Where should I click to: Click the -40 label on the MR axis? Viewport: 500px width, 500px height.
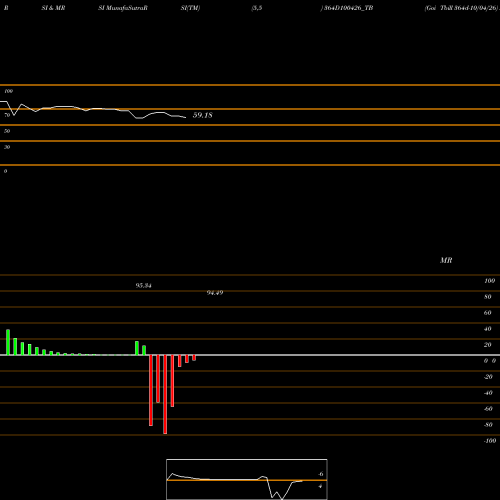(488, 393)
